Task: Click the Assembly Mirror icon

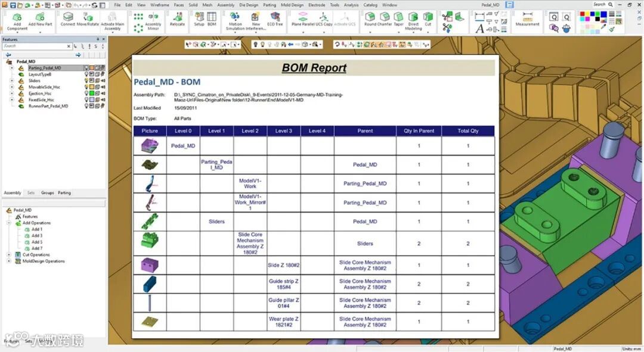Action: coord(153,21)
